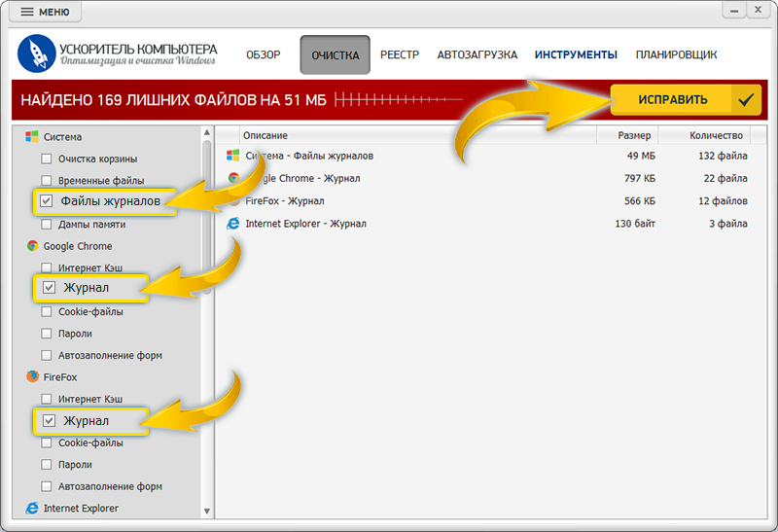The height and width of the screenshot is (532, 778).
Task: Uncheck the Файлы журналов checkbox
Action: coord(47,202)
